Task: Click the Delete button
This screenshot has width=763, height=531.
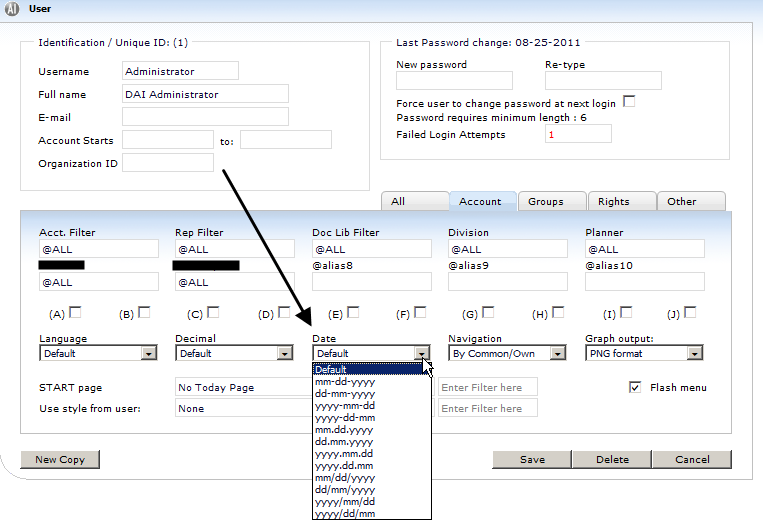Action: (x=613, y=460)
